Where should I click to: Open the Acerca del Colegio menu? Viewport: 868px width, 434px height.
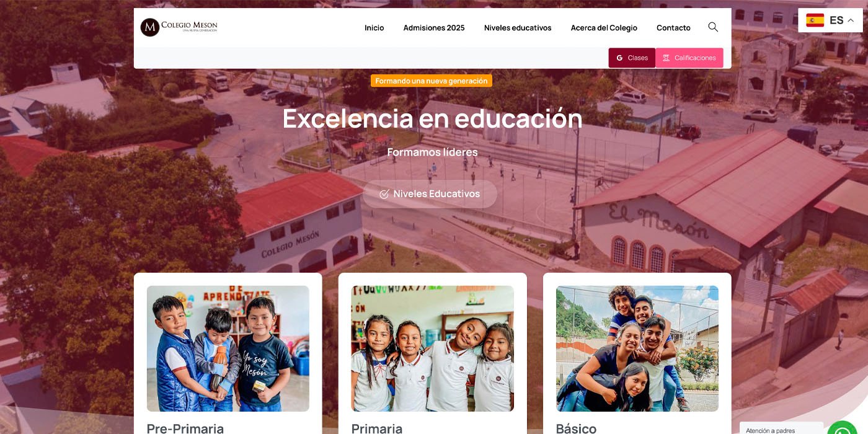(x=604, y=28)
